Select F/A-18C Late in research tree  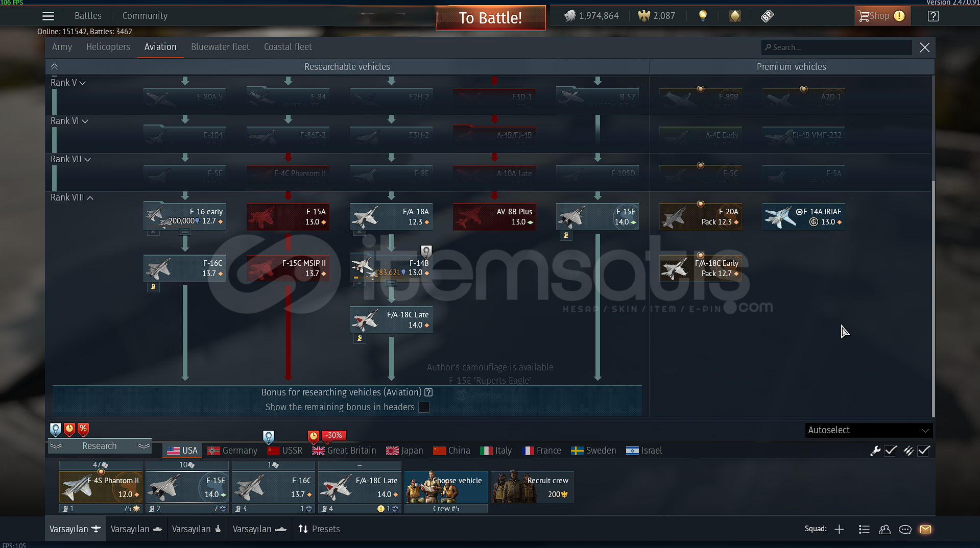391,319
